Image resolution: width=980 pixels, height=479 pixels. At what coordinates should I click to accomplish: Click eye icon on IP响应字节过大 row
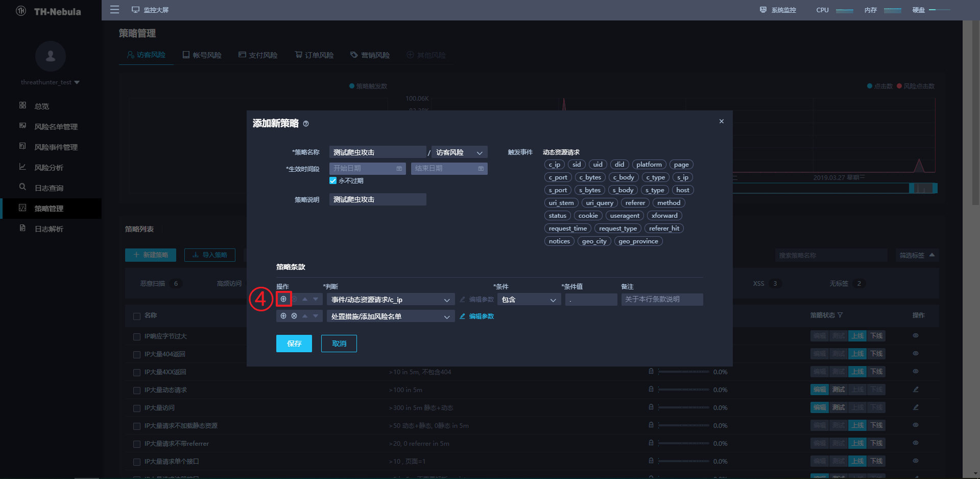tap(916, 336)
